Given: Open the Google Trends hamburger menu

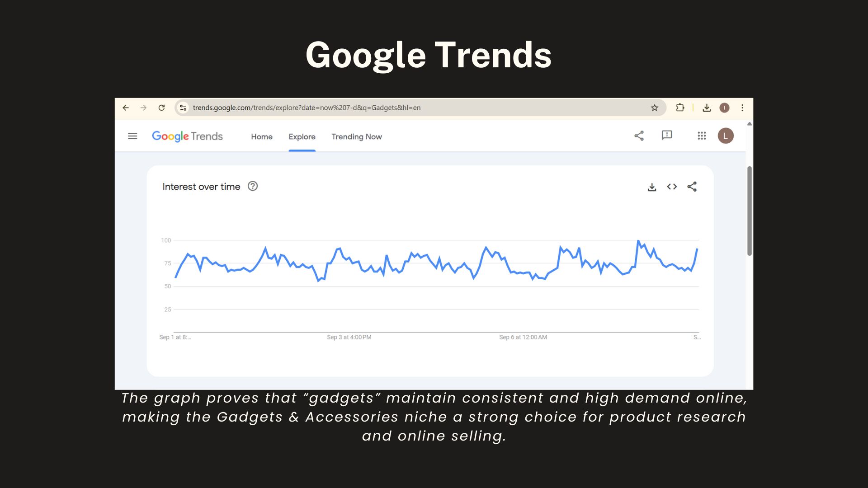Looking at the screenshot, I should pos(132,136).
